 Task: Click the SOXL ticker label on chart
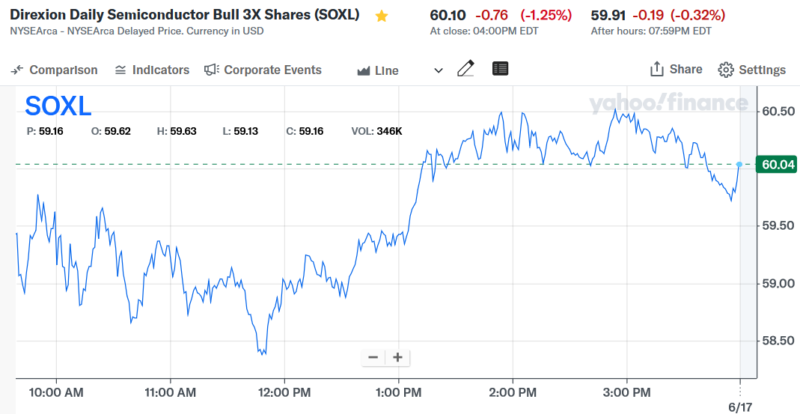pyautogui.click(x=60, y=106)
